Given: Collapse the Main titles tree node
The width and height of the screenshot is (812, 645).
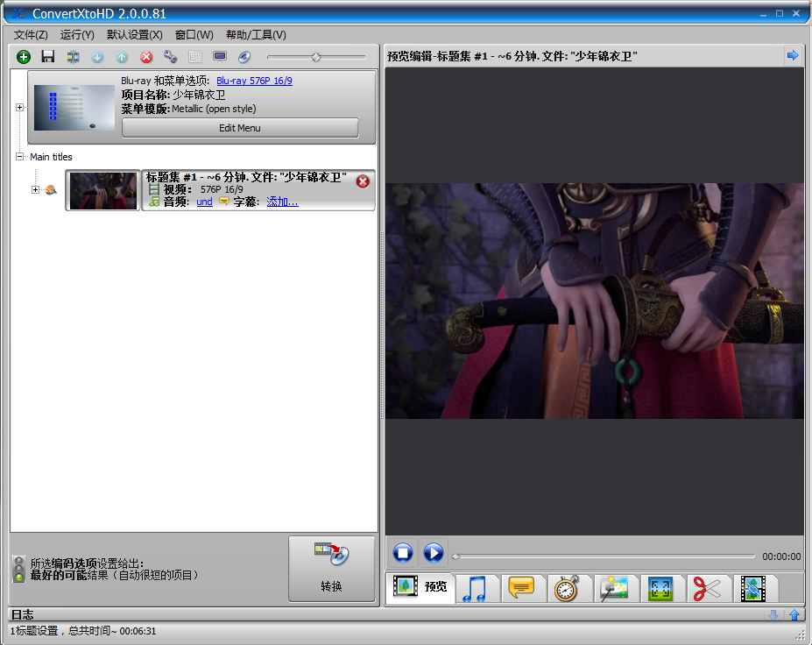Looking at the screenshot, I should (x=19, y=157).
